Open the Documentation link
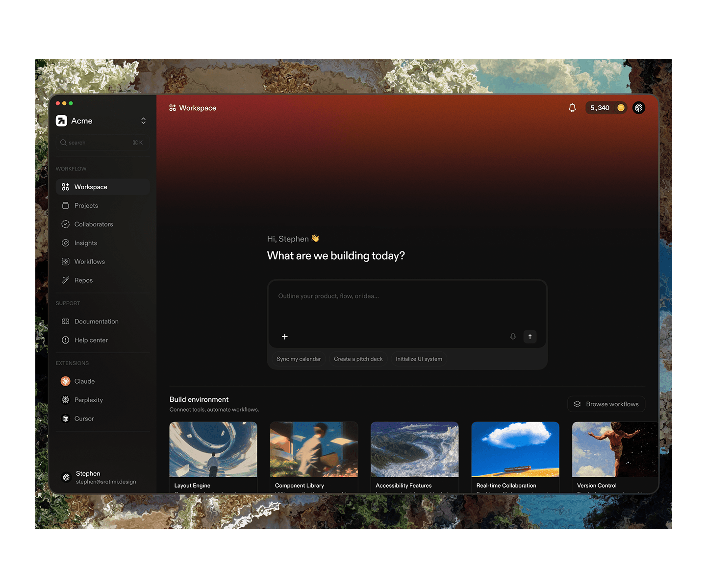 coord(102,321)
